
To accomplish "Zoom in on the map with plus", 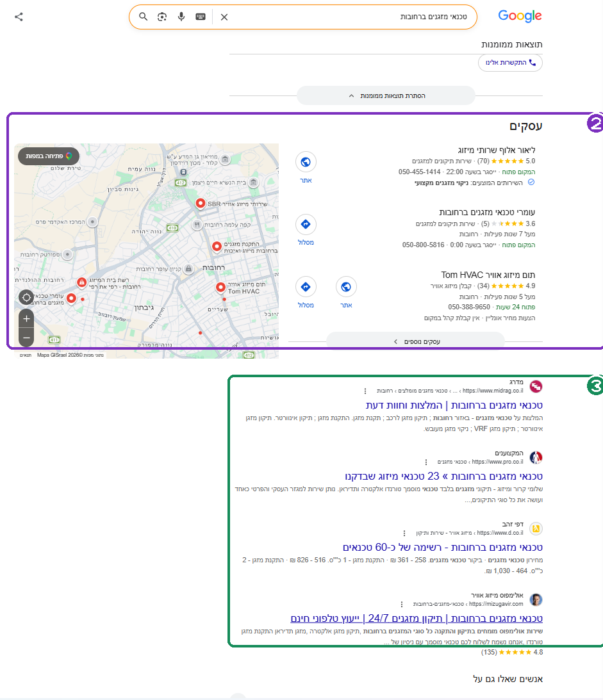I will point(26,319).
